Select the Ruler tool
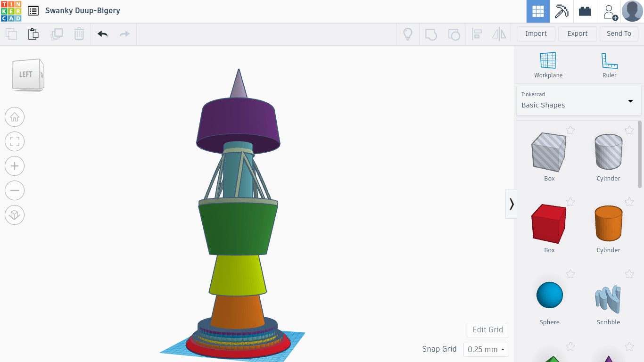The width and height of the screenshot is (644, 362). (x=609, y=65)
